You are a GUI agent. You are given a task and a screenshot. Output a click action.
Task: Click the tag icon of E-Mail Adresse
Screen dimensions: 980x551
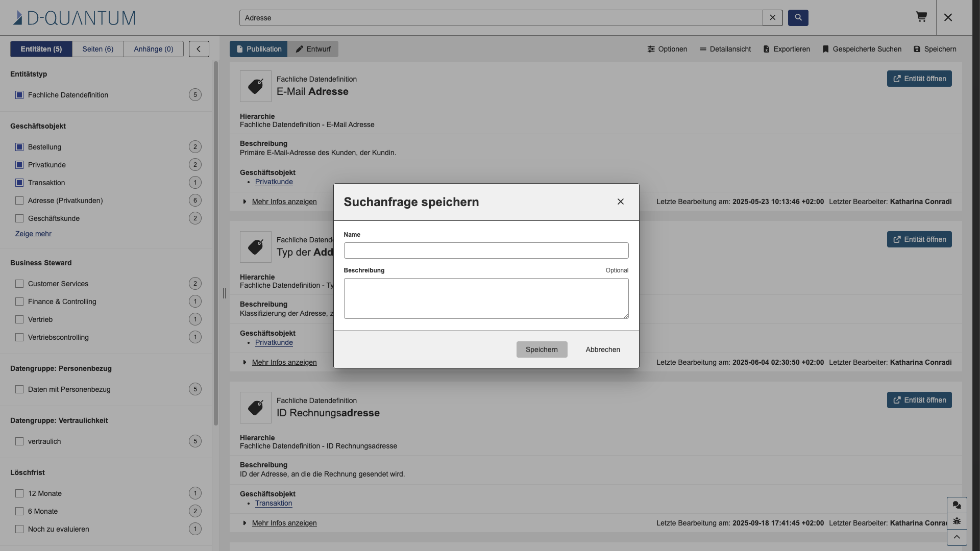pyautogui.click(x=256, y=86)
